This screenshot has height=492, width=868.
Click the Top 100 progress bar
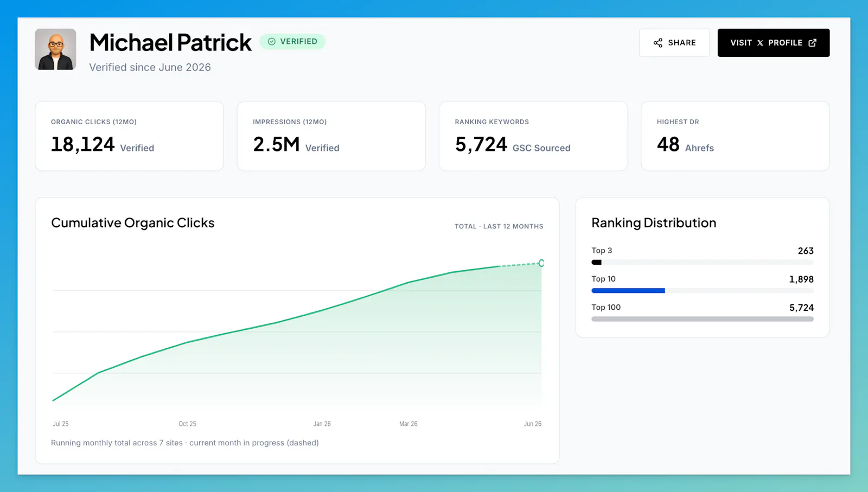(x=703, y=319)
